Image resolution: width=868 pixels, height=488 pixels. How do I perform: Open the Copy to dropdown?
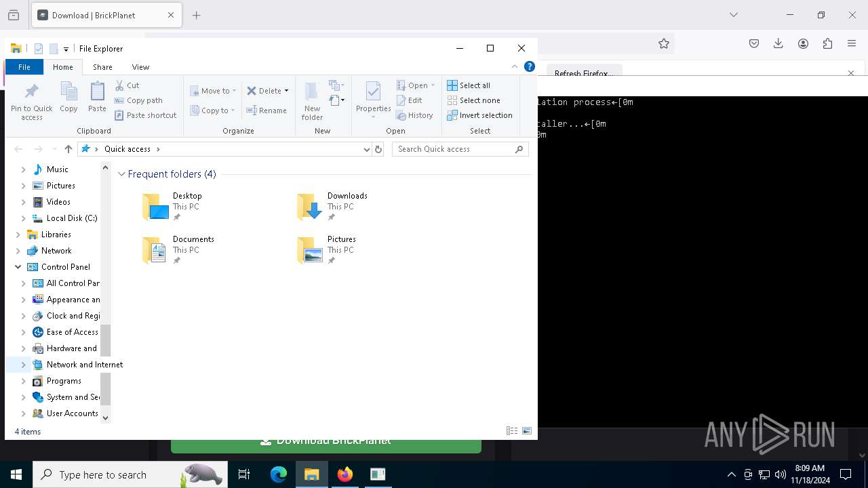point(212,110)
